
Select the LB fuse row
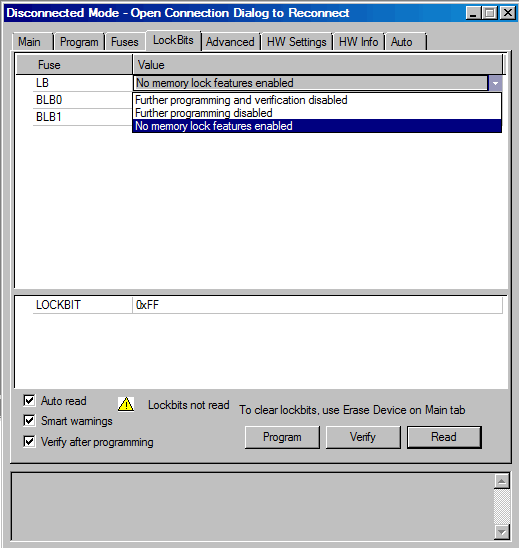82,83
